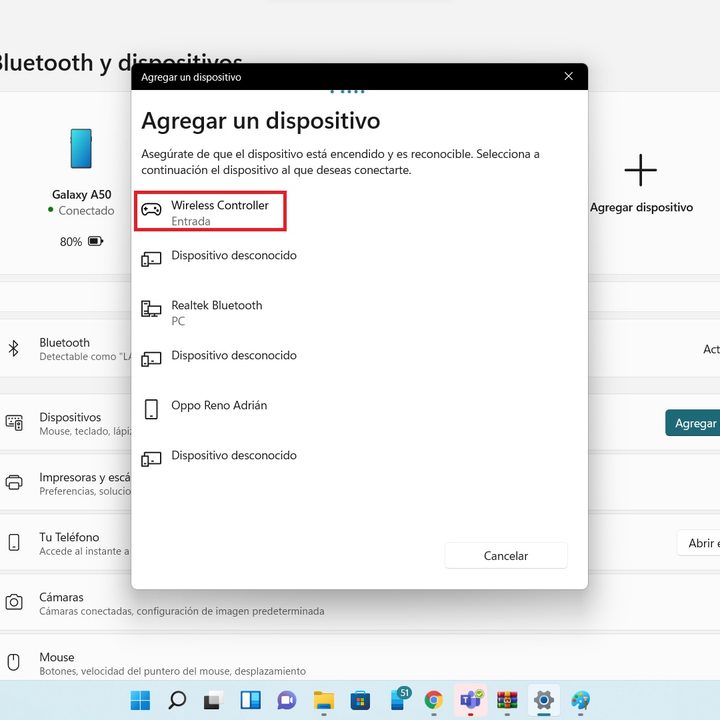Click the Tu Teléfono phone icon
720x720 pixels.
point(14,542)
